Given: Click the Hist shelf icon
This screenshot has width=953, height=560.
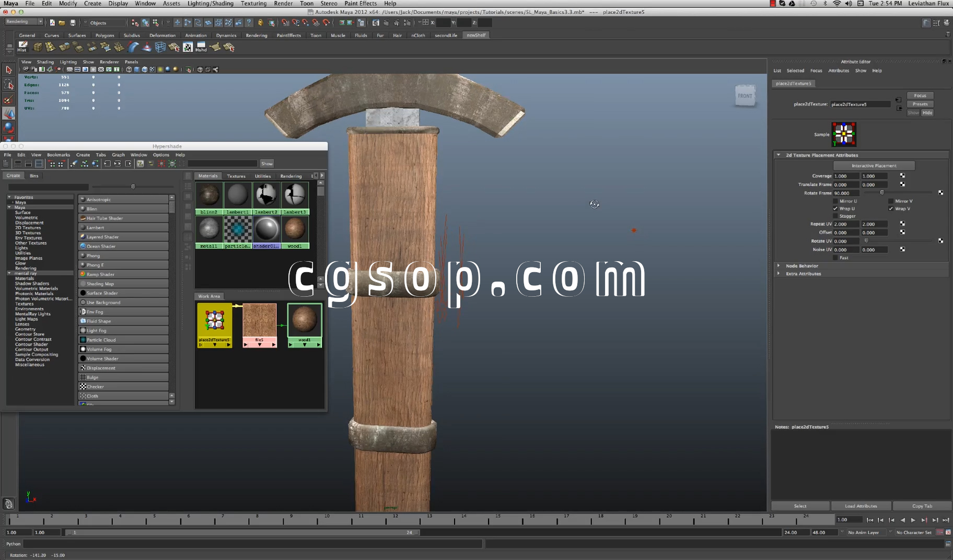Looking at the screenshot, I should pos(22,47).
